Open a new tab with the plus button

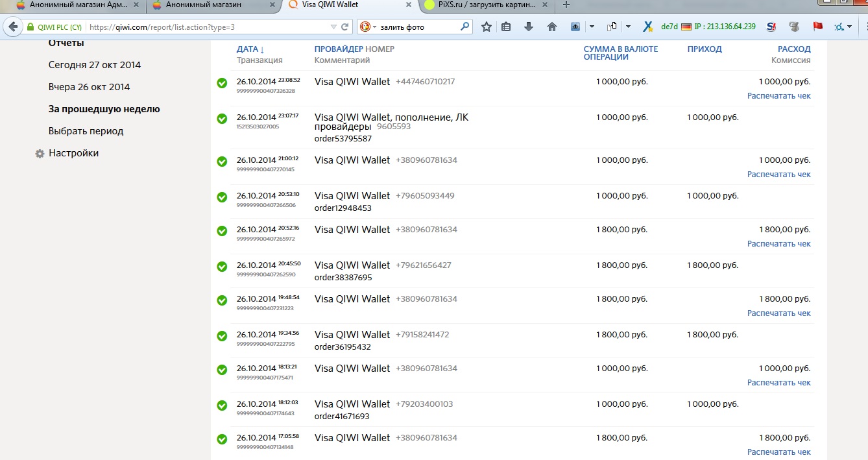[566, 5]
